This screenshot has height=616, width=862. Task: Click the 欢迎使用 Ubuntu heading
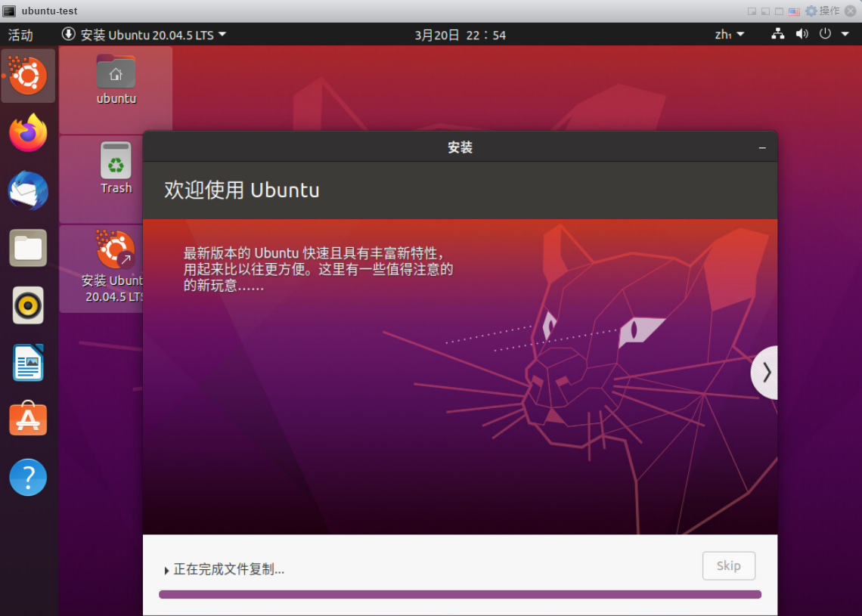242,190
